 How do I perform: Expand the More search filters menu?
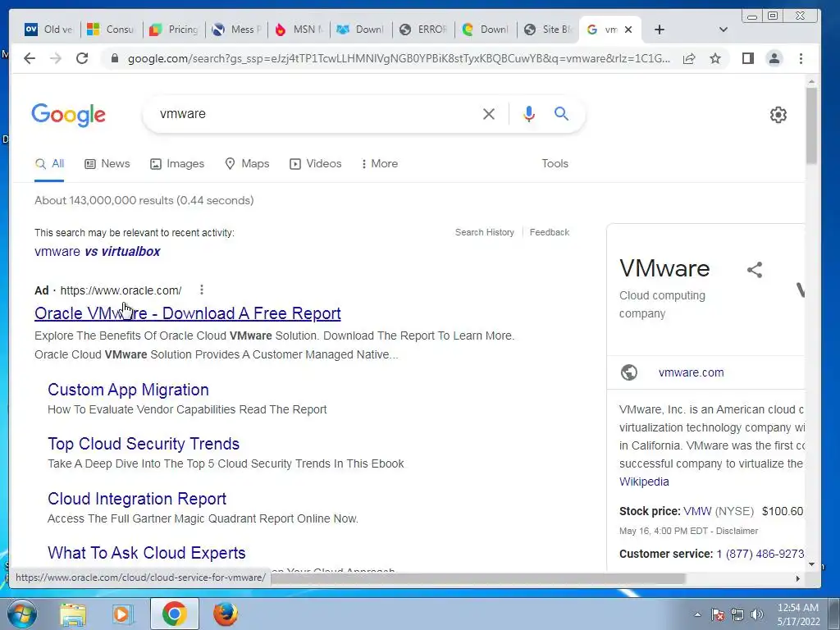380,163
